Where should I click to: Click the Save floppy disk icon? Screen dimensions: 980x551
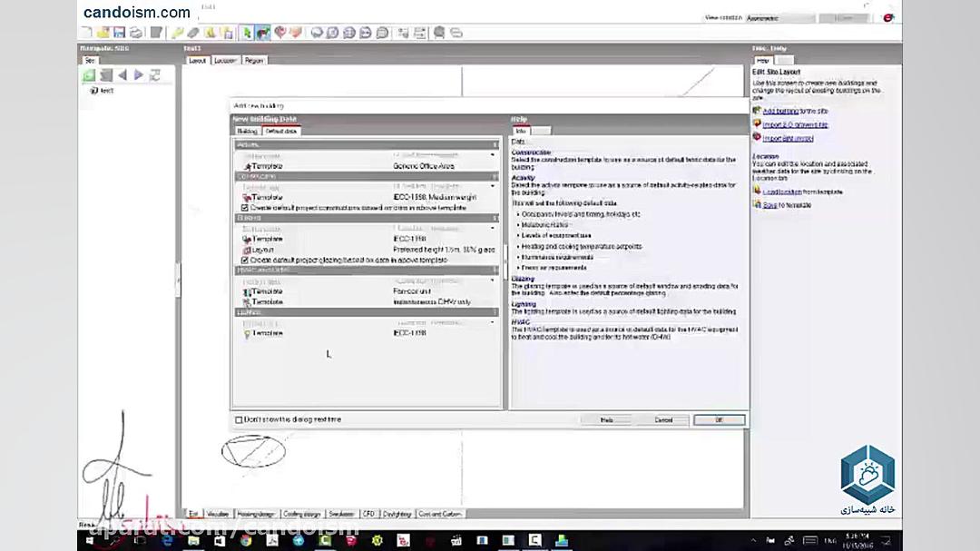point(120,33)
